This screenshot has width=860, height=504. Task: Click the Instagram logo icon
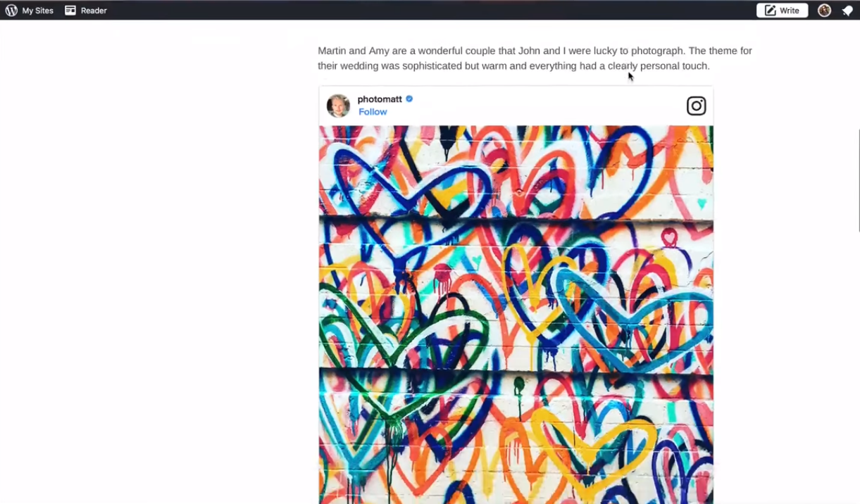(x=696, y=106)
